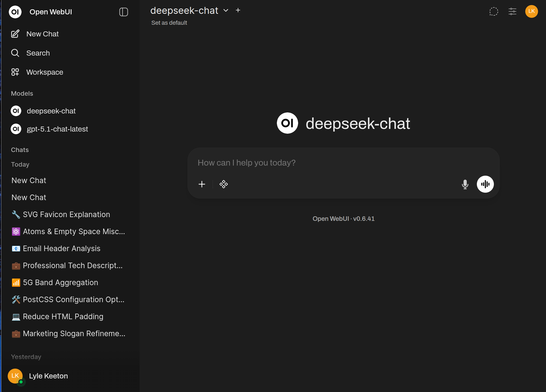Open the SVG Favicon Explanation chat

click(66, 214)
